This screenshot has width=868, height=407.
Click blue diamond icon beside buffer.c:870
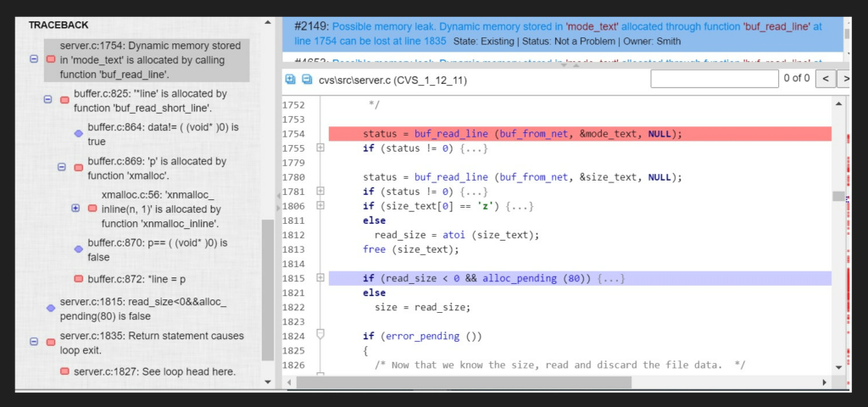(79, 249)
